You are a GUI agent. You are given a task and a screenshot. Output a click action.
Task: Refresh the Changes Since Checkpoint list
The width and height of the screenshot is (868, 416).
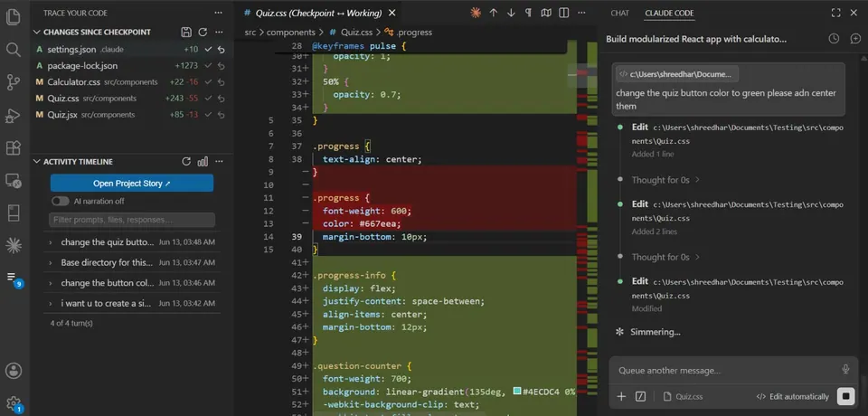coord(203,33)
